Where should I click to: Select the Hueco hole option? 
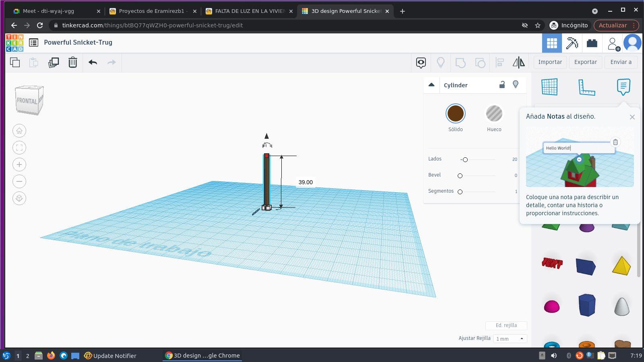coord(494,114)
